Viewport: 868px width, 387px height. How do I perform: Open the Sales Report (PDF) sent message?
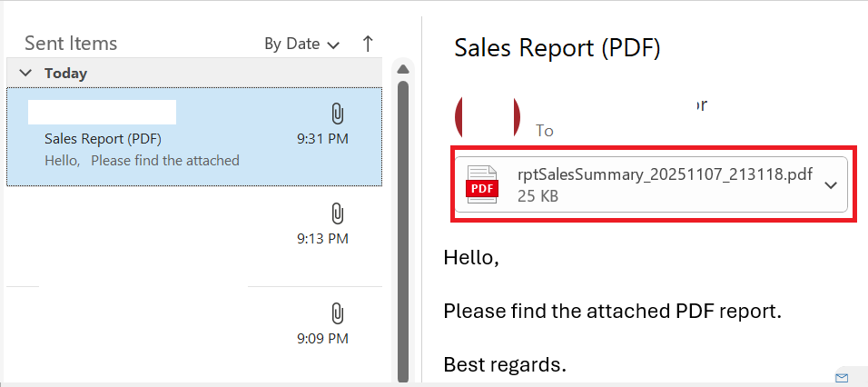[x=194, y=137]
